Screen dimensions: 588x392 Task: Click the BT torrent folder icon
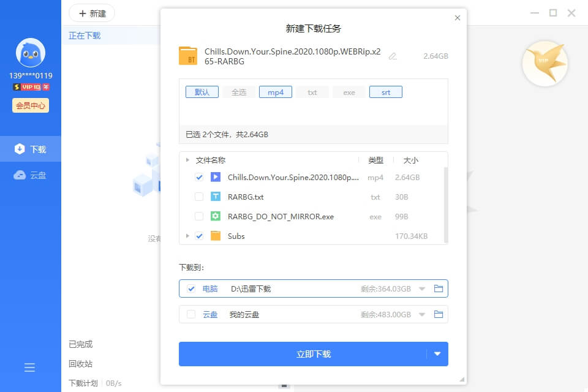pos(188,56)
